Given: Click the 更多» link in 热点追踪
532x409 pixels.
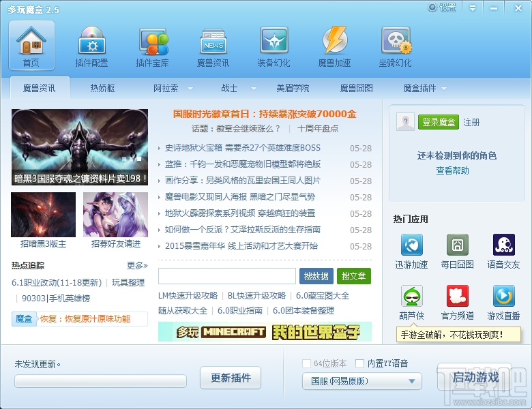Looking at the screenshot, I should coord(137,265).
